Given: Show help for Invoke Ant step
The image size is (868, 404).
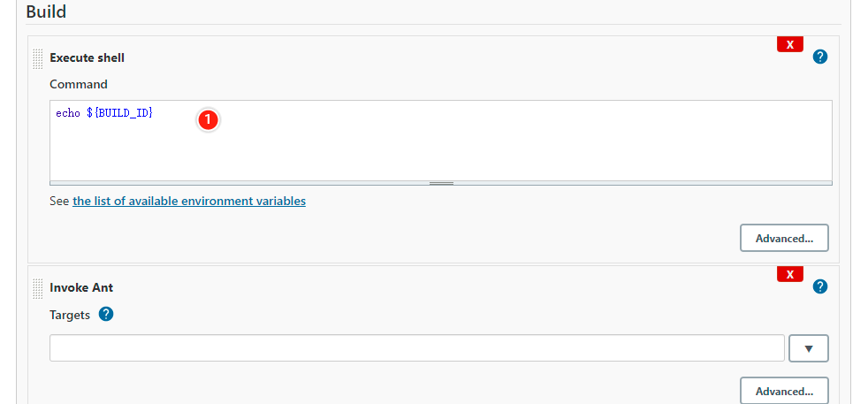Looking at the screenshot, I should tap(819, 286).
